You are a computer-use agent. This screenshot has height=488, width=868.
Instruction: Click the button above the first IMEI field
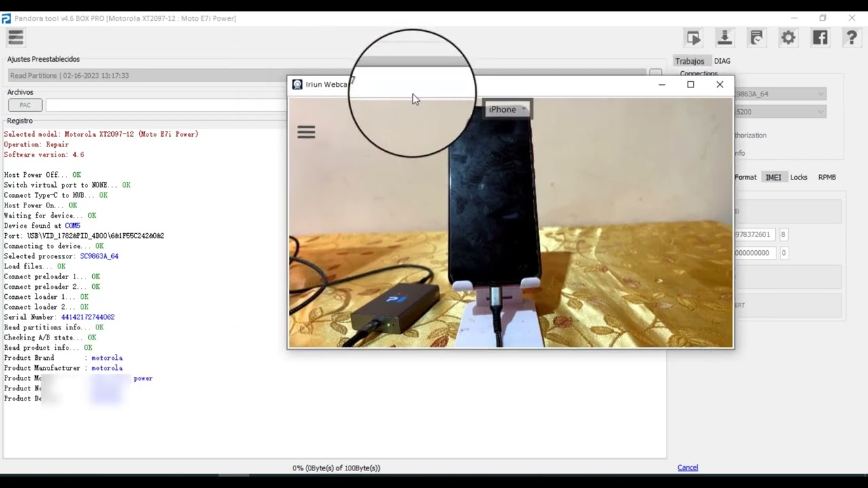pyautogui.click(x=788, y=211)
